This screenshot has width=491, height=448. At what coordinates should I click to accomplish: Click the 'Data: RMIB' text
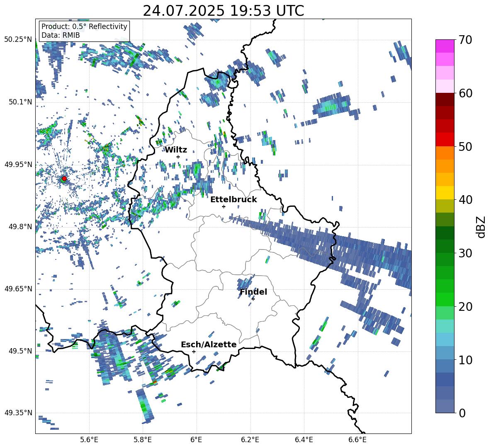pos(61,35)
